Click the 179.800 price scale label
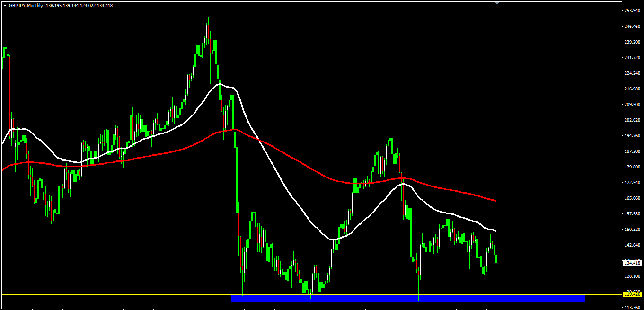 (632, 167)
